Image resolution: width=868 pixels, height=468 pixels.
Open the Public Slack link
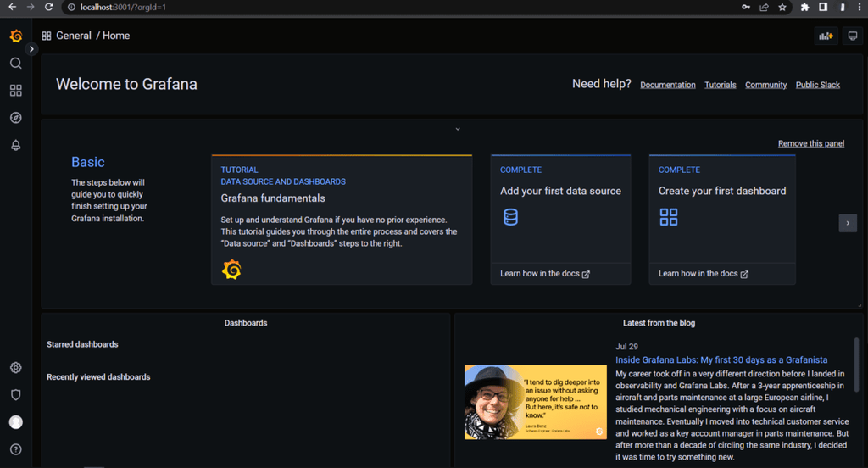click(818, 85)
